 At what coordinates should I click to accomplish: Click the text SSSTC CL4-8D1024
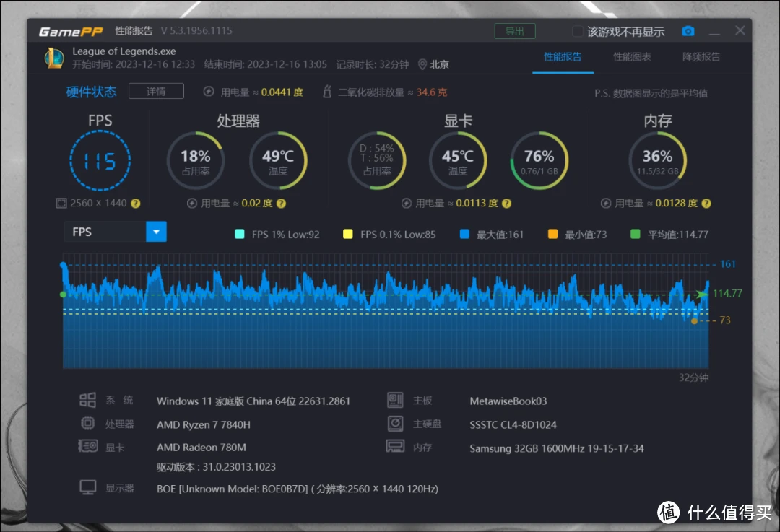pyautogui.click(x=513, y=424)
